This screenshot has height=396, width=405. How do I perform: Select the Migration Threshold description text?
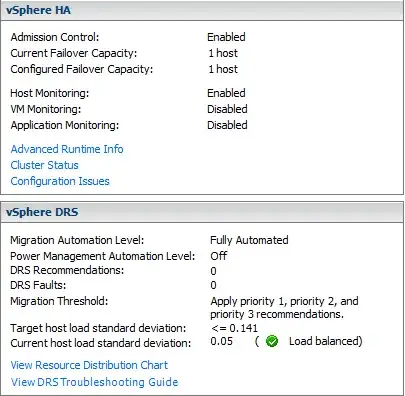[284, 307]
